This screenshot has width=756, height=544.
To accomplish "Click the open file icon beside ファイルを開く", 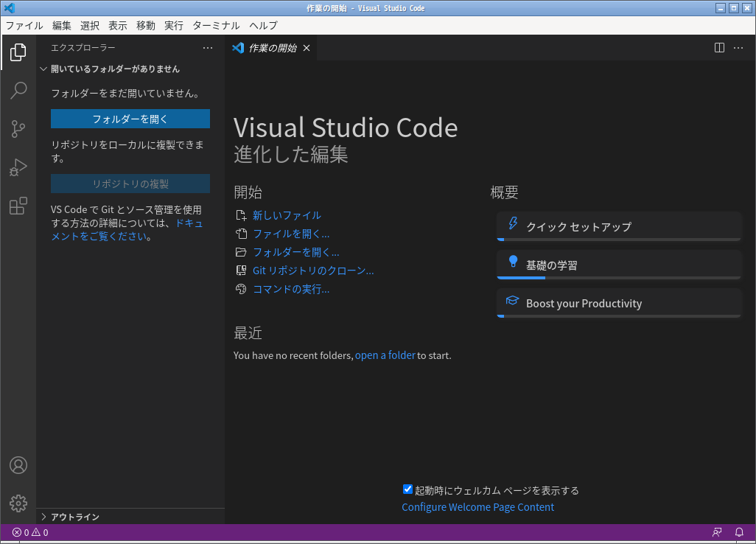I will point(241,234).
